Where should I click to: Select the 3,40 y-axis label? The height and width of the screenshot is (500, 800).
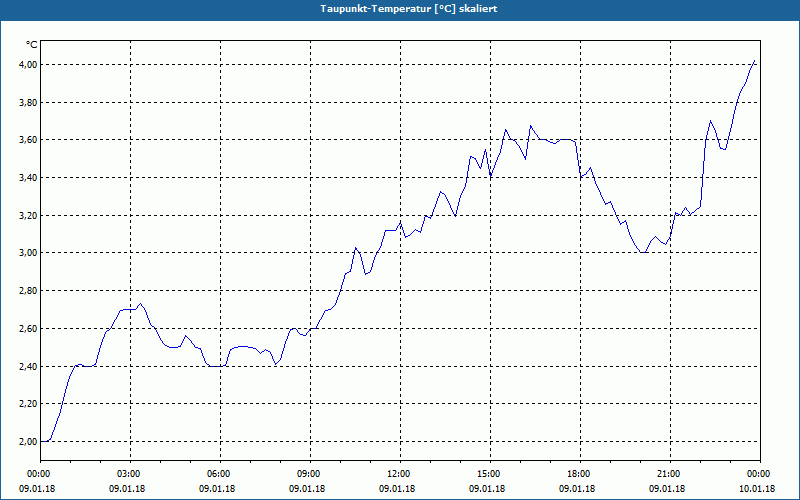29,178
